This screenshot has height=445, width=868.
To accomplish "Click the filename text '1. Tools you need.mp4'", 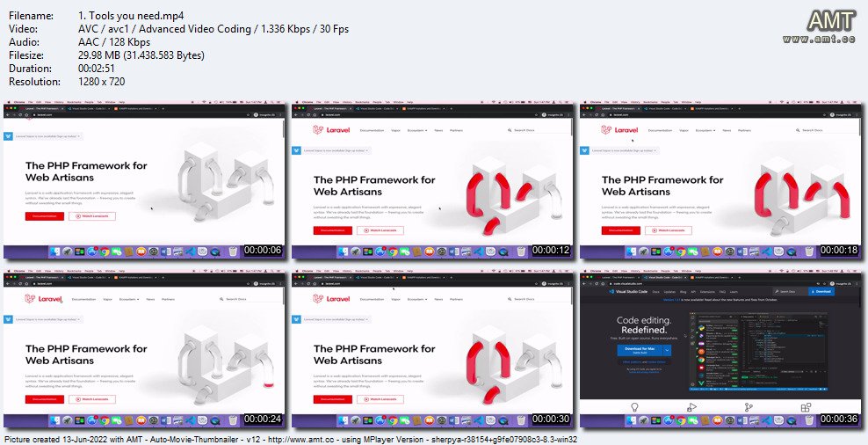I will [x=131, y=16].
